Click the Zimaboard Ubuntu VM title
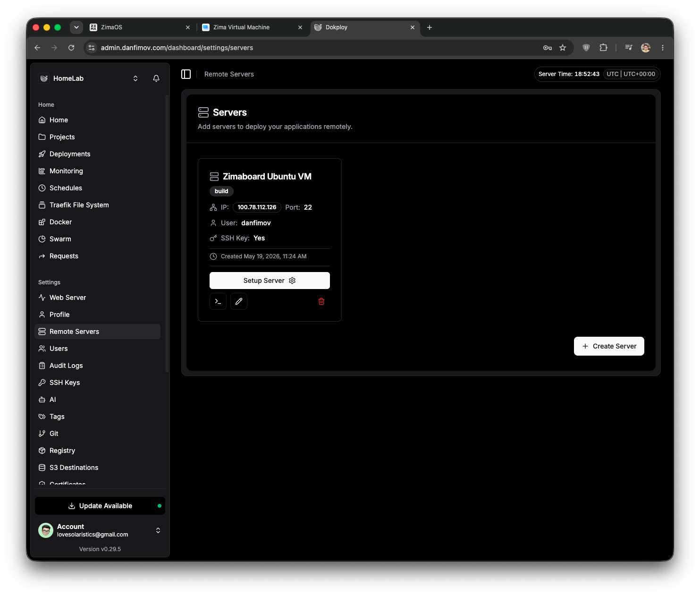The height and width of the screenshot is (596, 700). (x=267, y=177)
